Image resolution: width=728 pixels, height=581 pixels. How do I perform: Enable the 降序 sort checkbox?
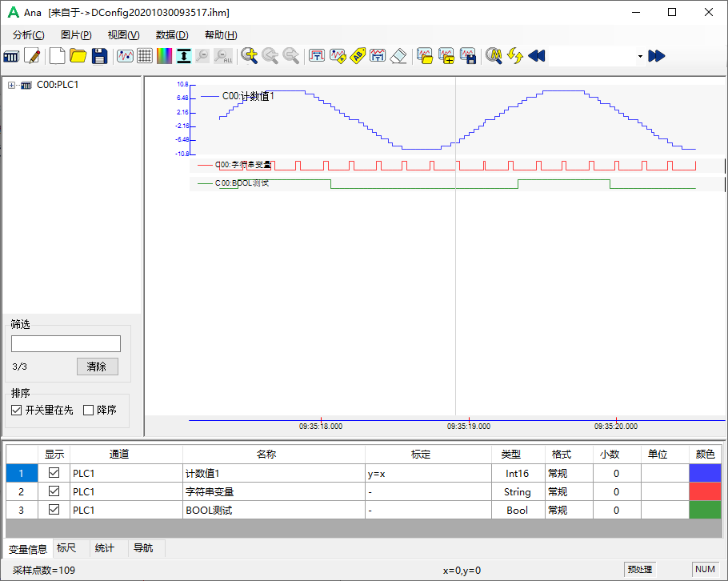tap(87, 410)
